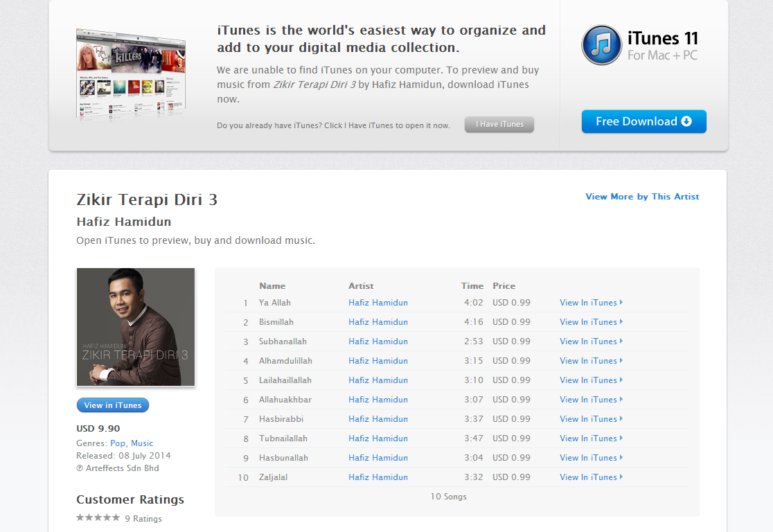
Task: Click View In iTunes for Allahuakhbar
Action: pos(591,400)
